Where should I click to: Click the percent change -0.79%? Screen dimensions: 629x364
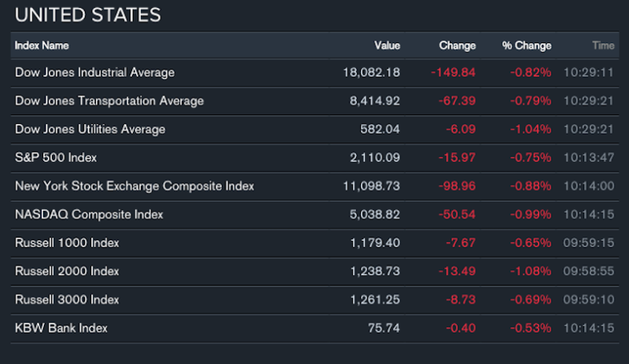point(531,101)
